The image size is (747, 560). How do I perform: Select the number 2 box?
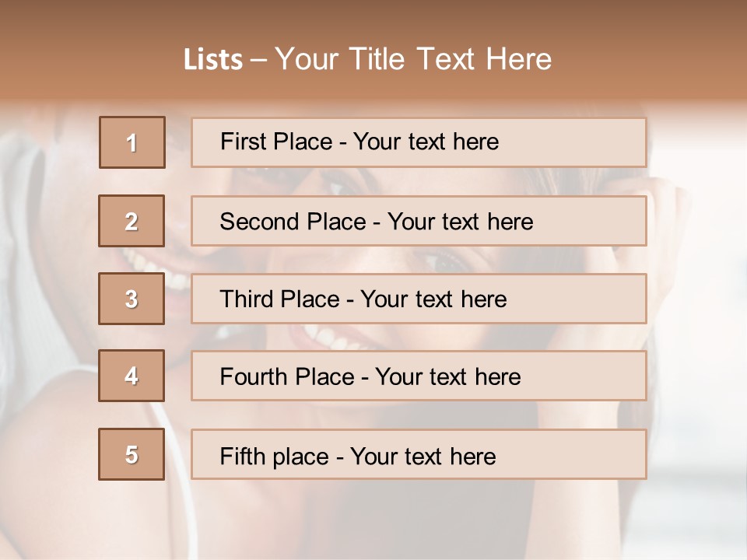[132, 221]
